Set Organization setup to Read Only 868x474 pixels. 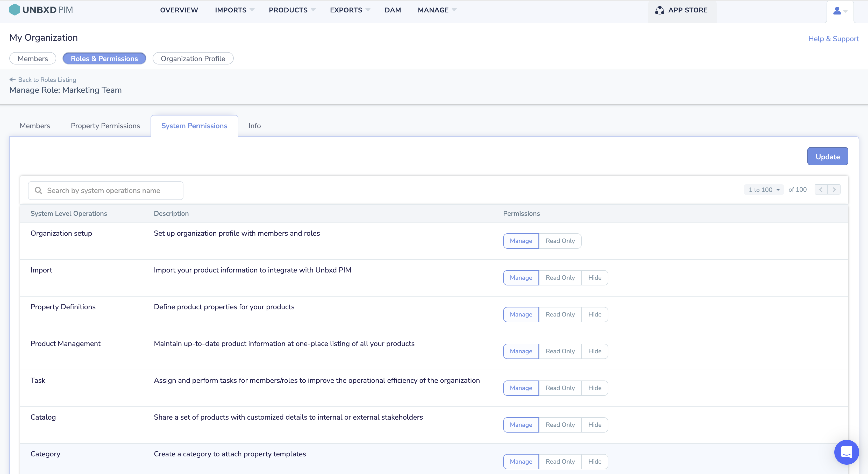[560, 241]
